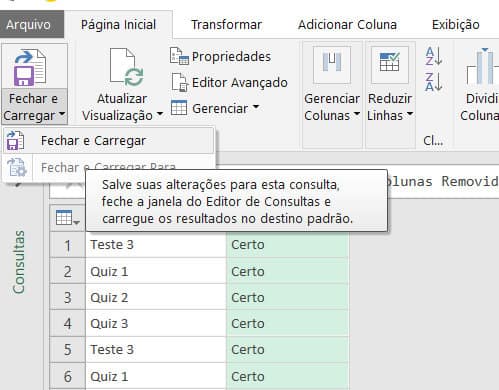Click the formula bar text Colunas Removidas
This screenshot has height=390, width=499.
pyautogui.click(x=443, y=182)
